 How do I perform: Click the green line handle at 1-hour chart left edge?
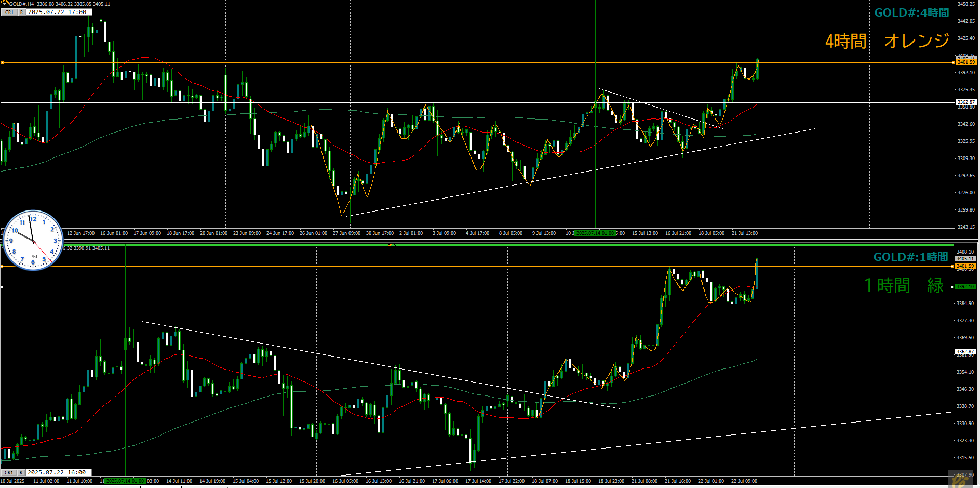[x=2, y=287]
